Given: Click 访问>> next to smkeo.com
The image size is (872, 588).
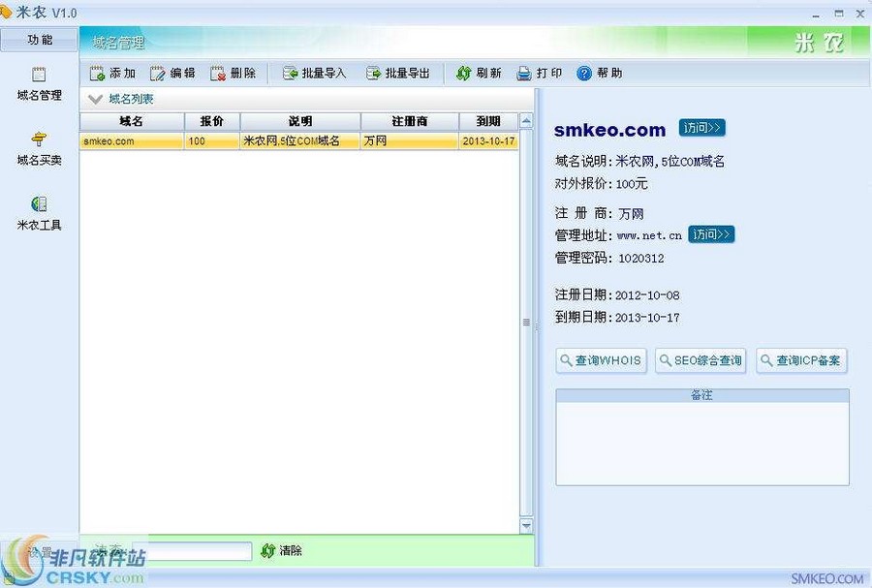Looking at the screenshot, I should [x=701, y=128].
